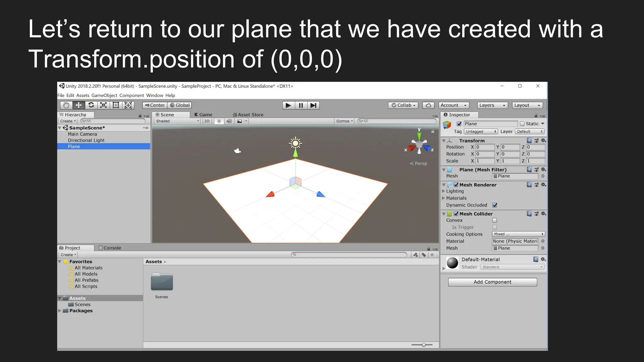This screenshot has height=362, width=644.
Task: Open the Layer dropdown (Default)
Action: pyautogui.click(x=530, y=132)
